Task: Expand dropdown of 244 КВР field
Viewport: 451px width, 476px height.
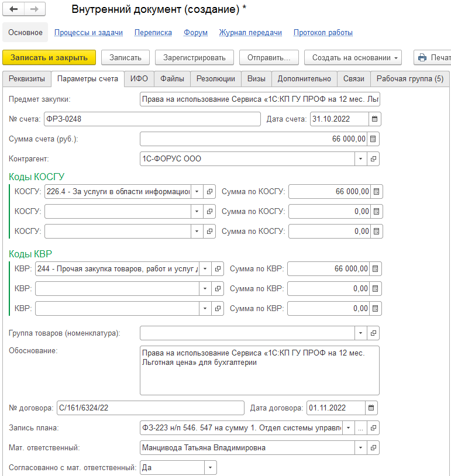Action: (205, 268)
